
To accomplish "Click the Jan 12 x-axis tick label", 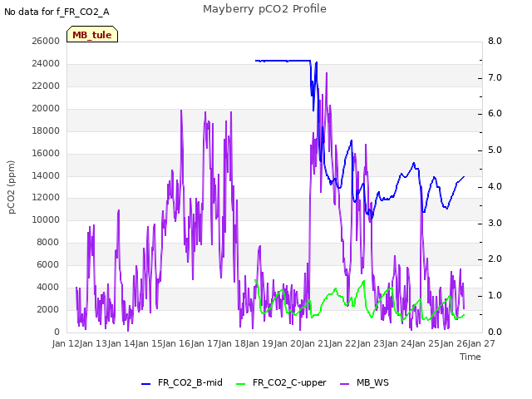I will 66,343.
